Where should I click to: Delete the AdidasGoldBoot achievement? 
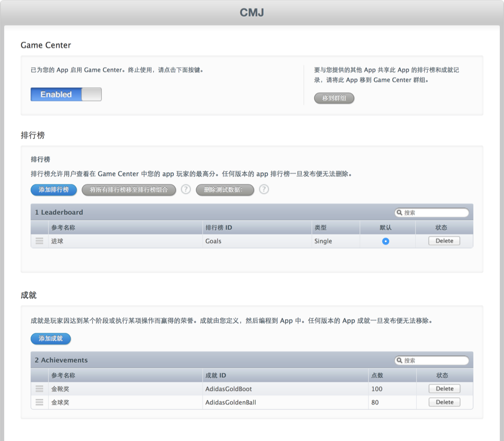click(x=445, y=388)
